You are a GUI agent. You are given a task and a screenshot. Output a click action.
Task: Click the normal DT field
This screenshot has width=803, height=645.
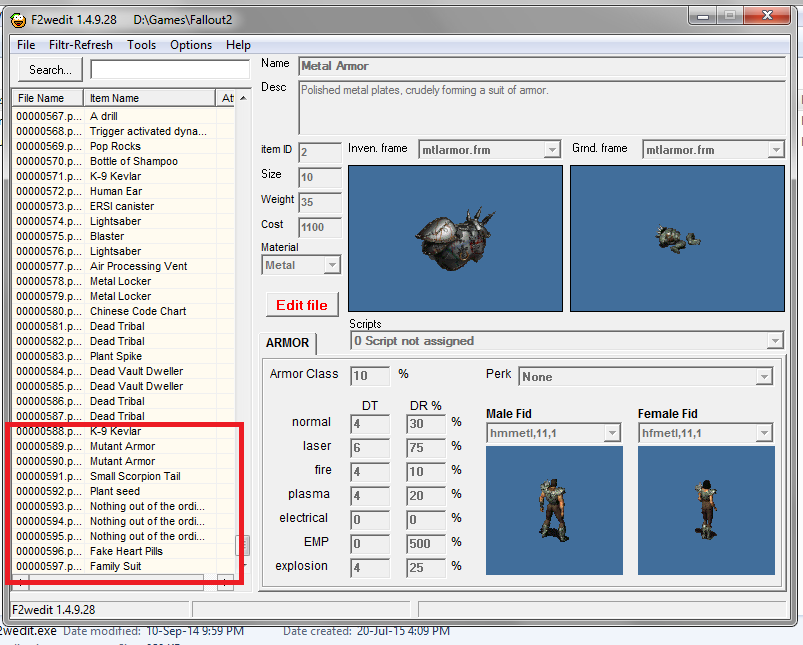(370, 424)
